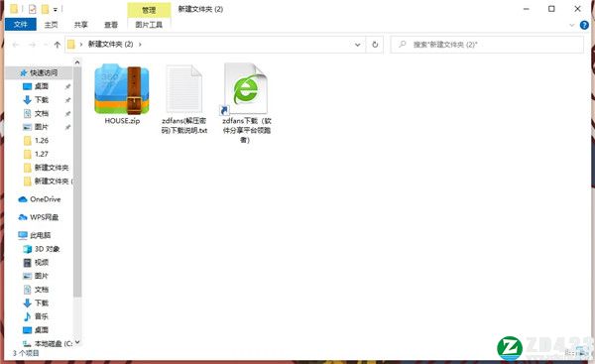Open the recent locations dropdown beside Forward arrow
Viewport: 595px width, 364px height.
point(46,45)
